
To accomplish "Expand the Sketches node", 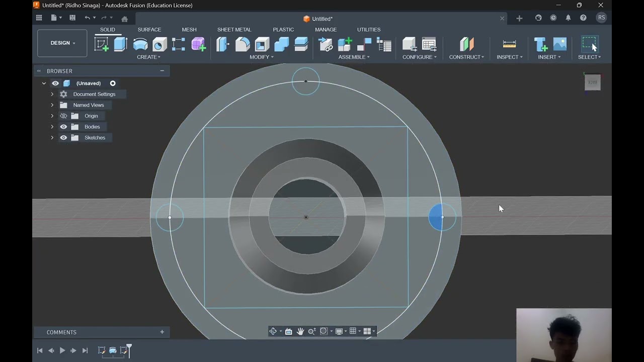I will pyautogui.click(x=52, y=138).
